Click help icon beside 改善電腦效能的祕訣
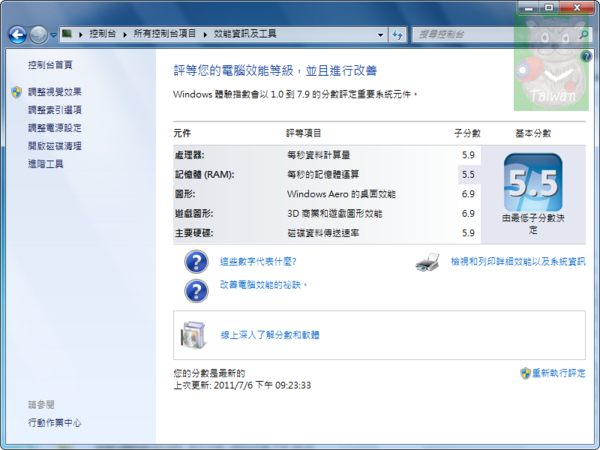 point(196,291)
